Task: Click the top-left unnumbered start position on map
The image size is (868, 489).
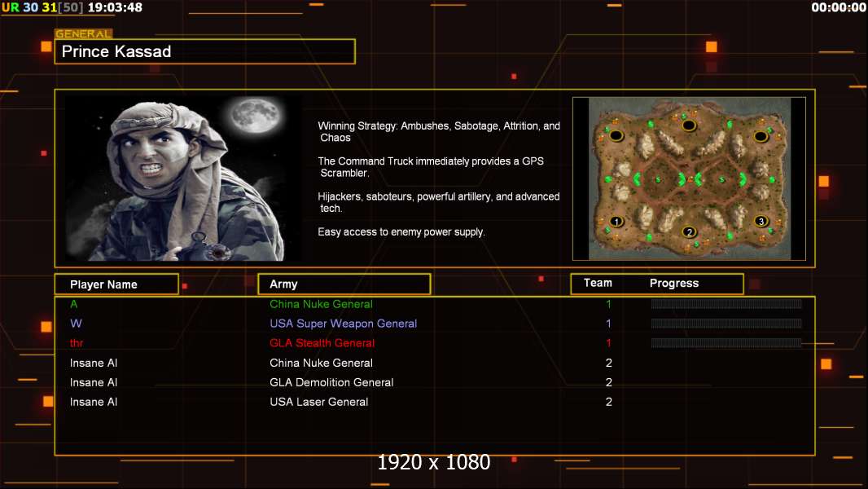Action: click(x=616, y=135)
